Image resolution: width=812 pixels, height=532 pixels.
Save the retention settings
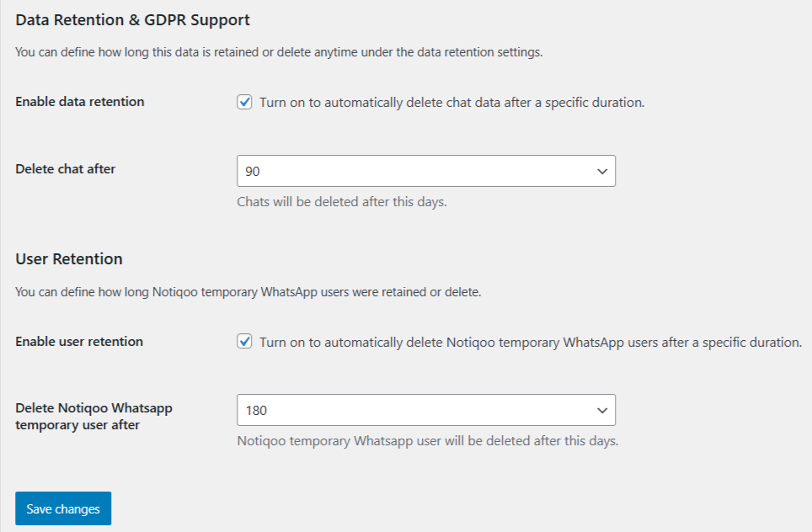(62, 508)
